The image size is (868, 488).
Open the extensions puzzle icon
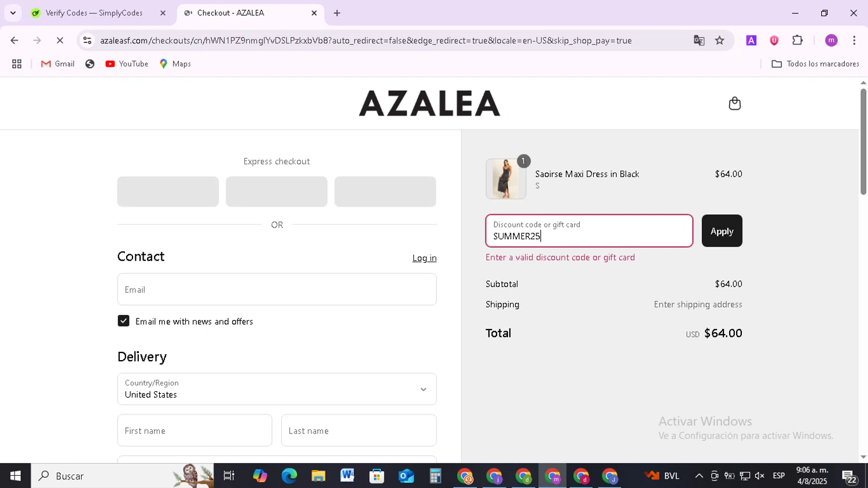[x=797, y=41]
